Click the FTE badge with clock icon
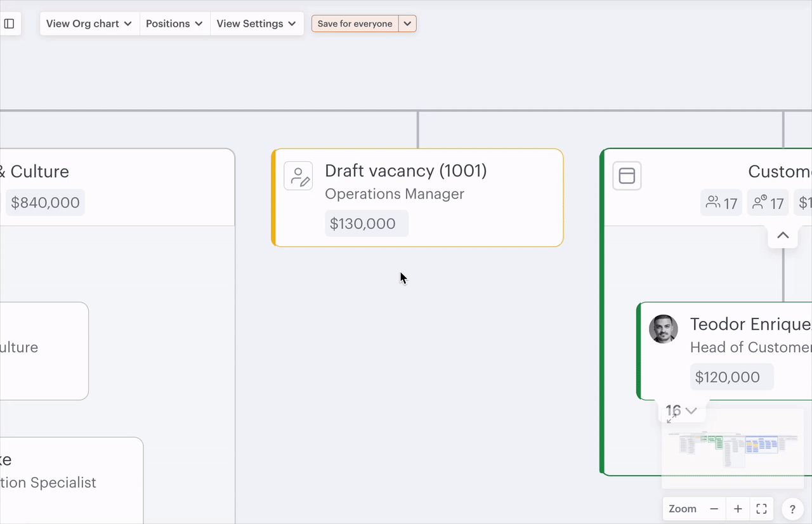Viewport: 812px width, 524px height. (x=768, y=203)
